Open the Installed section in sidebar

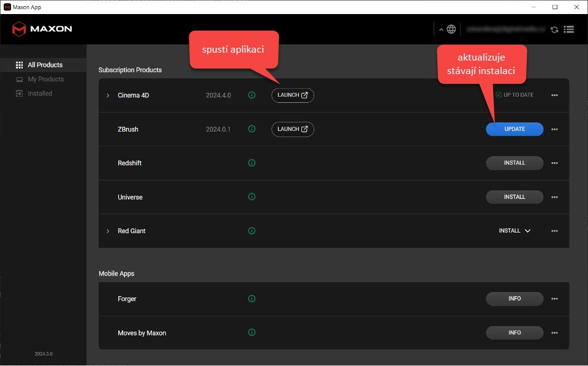(40, 94)
